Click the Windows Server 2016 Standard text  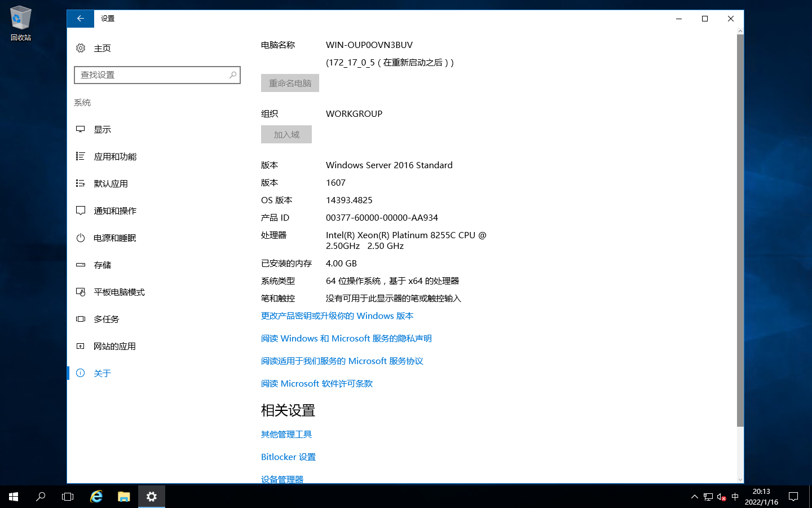click(389, 165)
